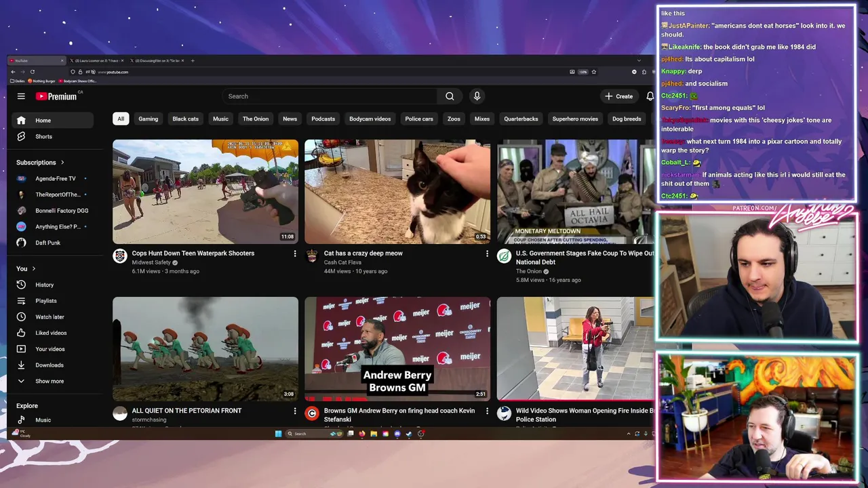Viewport: 868px width, 488px height.
Task: Expand the You section
Action: (26, 269)
